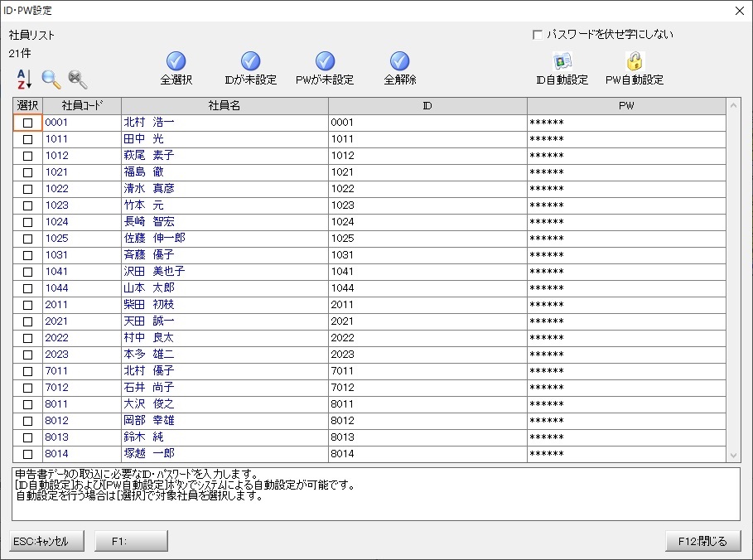Select employee name 塚越 一郎
Viewport: 753px width, 560px height.
point(224,454)
